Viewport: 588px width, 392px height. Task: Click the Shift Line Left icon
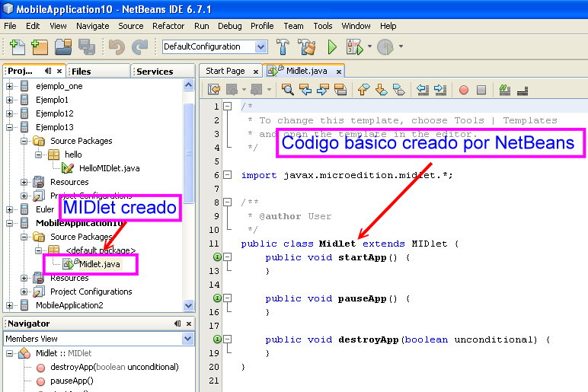pyautogui.click(x=423, y=90)
